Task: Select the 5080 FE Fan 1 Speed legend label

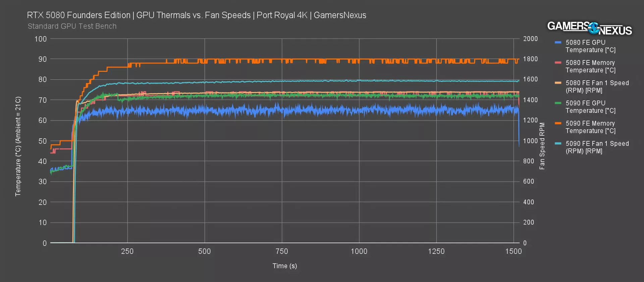Action: (597, 86)
